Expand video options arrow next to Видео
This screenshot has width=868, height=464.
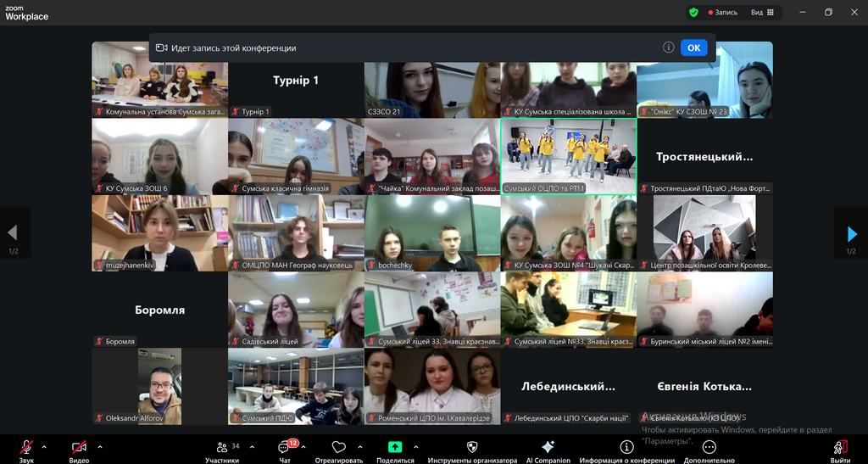(x=99, y=446)
